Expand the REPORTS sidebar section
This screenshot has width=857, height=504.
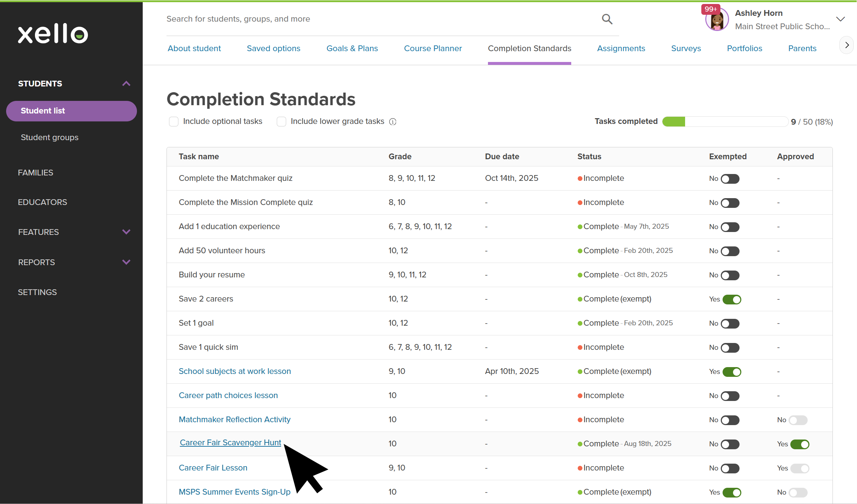(x=126, y=262)
